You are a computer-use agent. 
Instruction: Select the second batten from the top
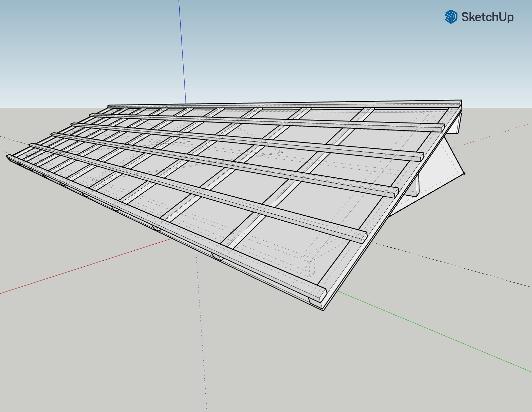click(266, 121)
